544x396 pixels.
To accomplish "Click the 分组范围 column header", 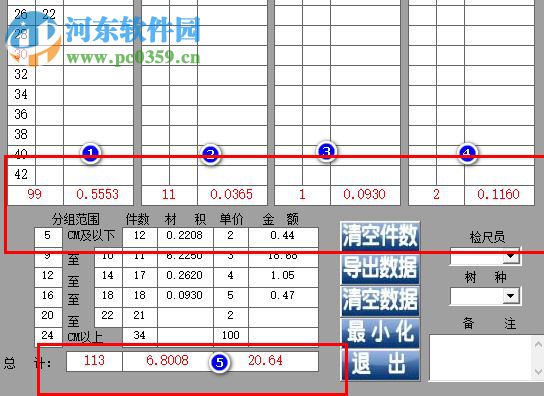I will [76, 219].
